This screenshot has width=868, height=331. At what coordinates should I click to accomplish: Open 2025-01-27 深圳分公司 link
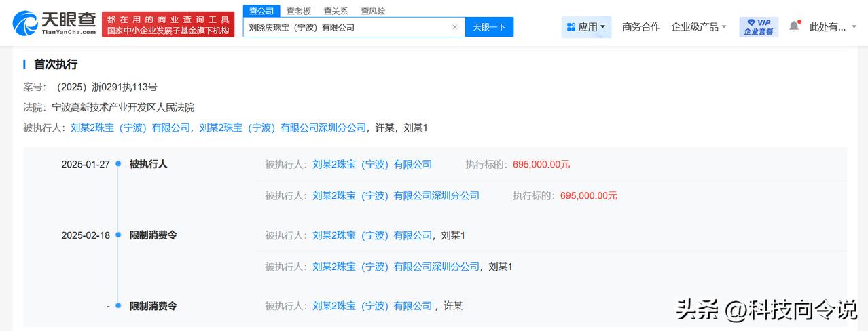pos(396,195)
